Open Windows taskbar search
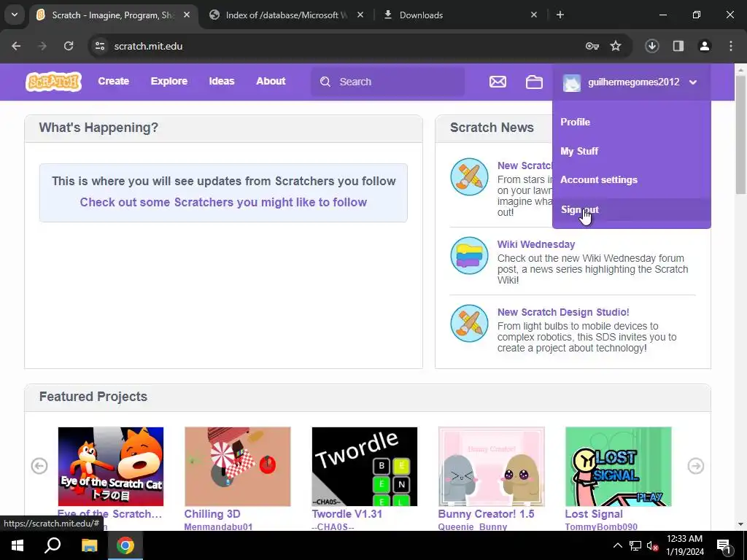747x560 pixels. tap(53, 545)
